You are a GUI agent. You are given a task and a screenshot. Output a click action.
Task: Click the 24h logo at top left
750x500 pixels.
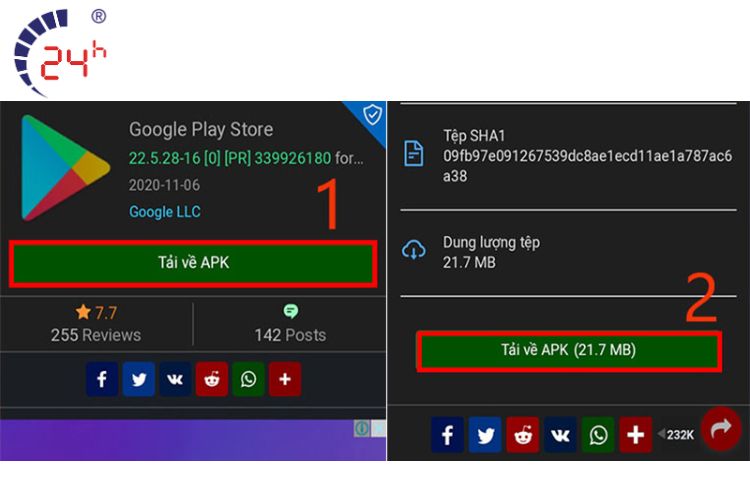point(60,53)
